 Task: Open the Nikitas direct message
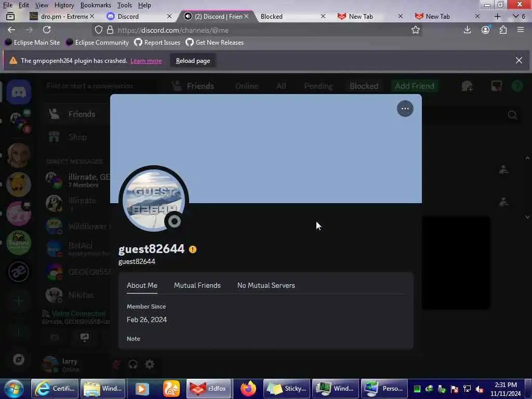coord(78,295)
